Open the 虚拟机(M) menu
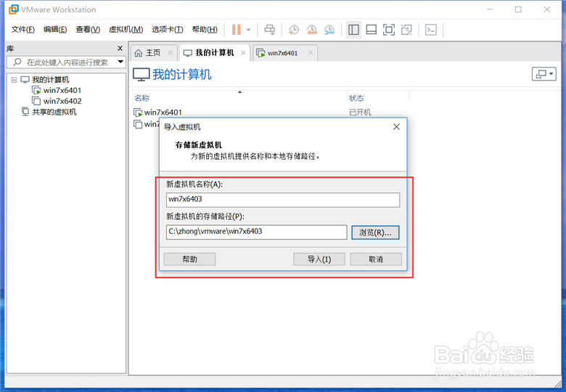Screen dimensions: 566x392 pos(126,30)
